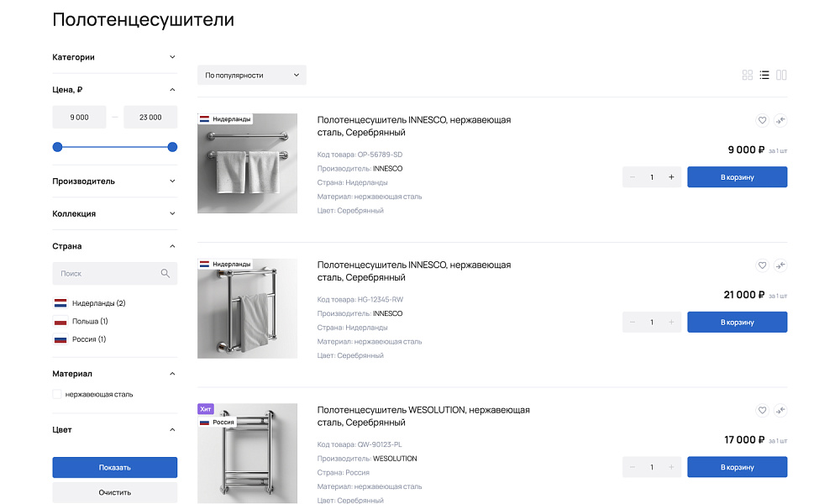Click the magnifier in the country search field
This screenshot has height=504, width=840.
[x=165, y=273]
